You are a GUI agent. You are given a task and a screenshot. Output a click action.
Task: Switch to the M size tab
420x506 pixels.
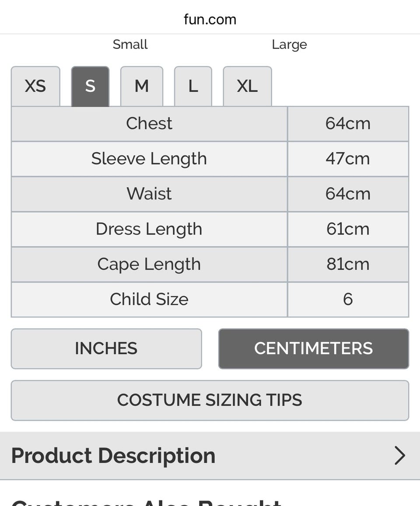coord(142,86)
